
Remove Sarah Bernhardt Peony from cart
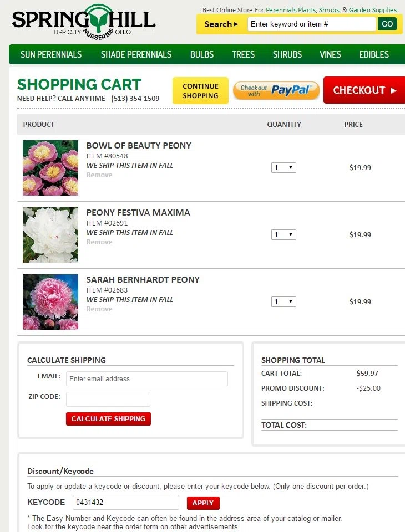(x=99, y=309)
